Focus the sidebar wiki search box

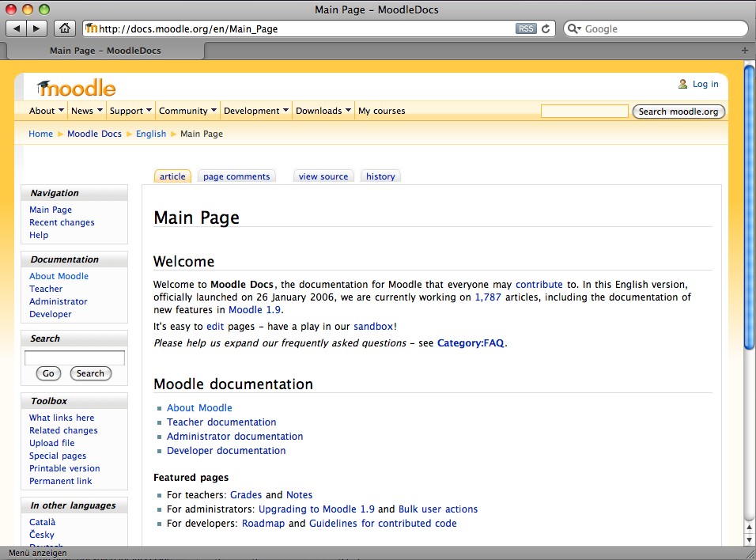(x=75, y=358)
